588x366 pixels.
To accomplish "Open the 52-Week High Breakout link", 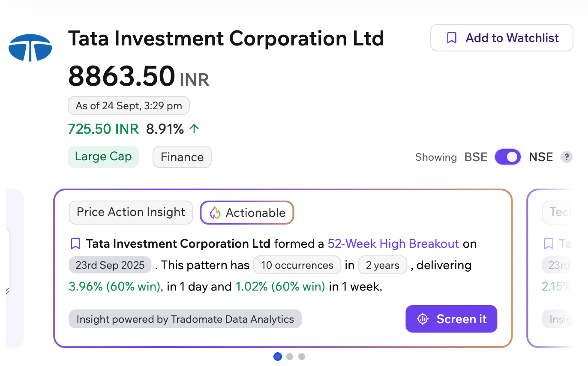I will point(393,244).
